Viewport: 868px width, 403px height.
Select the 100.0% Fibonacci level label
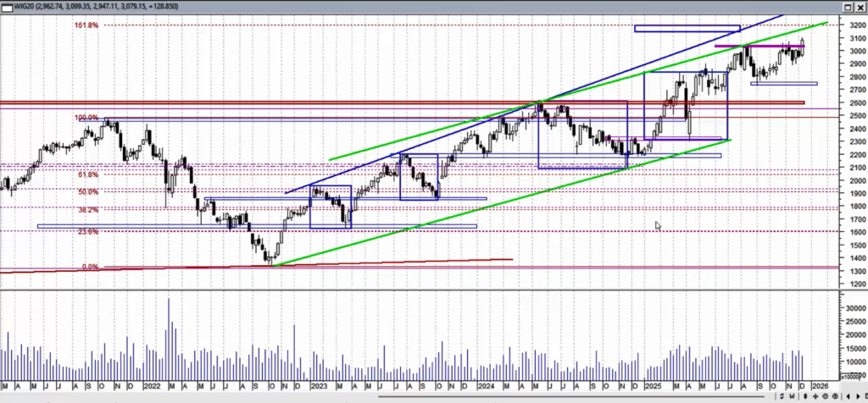[87, 118]
